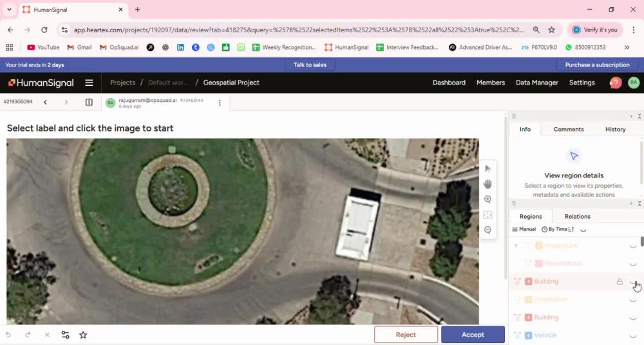
Task: Open Data Manager
Action: pos(537,83)
